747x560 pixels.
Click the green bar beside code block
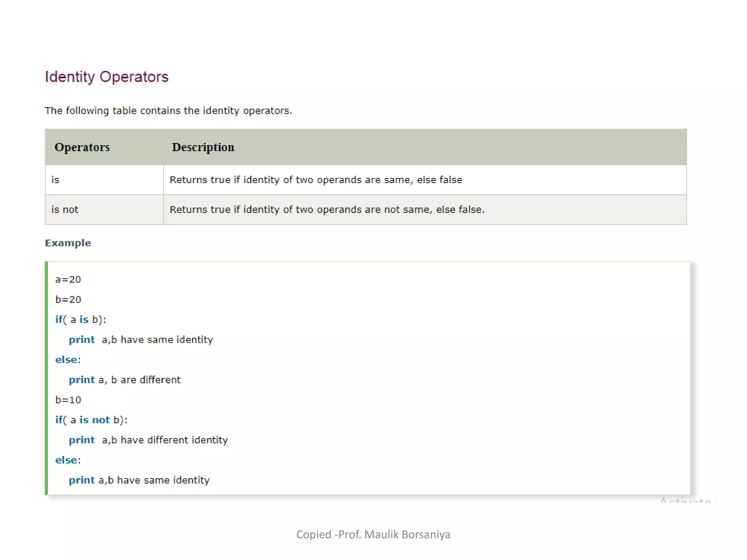coord(46,378)
